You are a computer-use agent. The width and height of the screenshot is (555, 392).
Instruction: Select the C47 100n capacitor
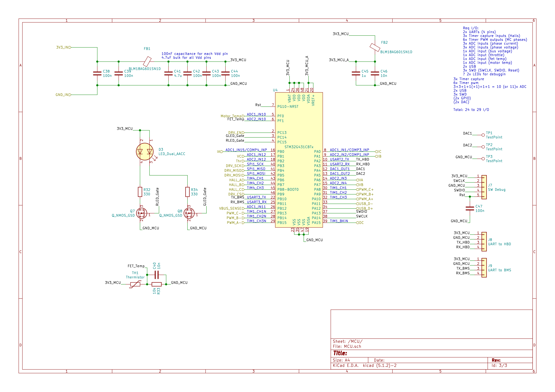coord(470,208)
